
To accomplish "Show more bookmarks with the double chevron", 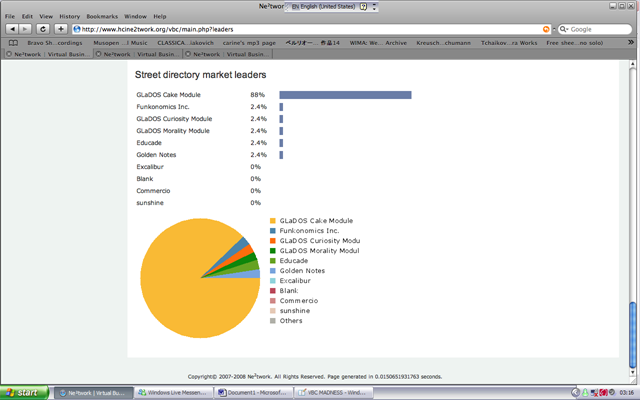I will point(631,42).
